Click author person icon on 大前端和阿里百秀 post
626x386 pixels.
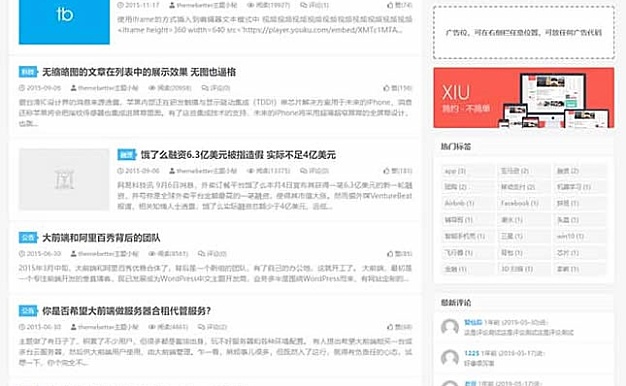coord(73,253)
